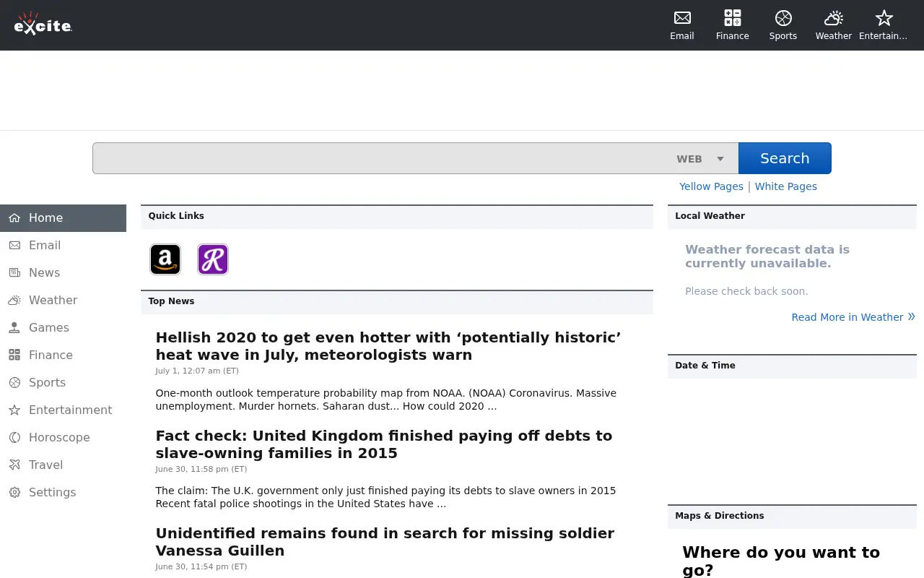Select Travel in the sidebar menu
This screenshot has height=578, width=924.
(45, 465)
